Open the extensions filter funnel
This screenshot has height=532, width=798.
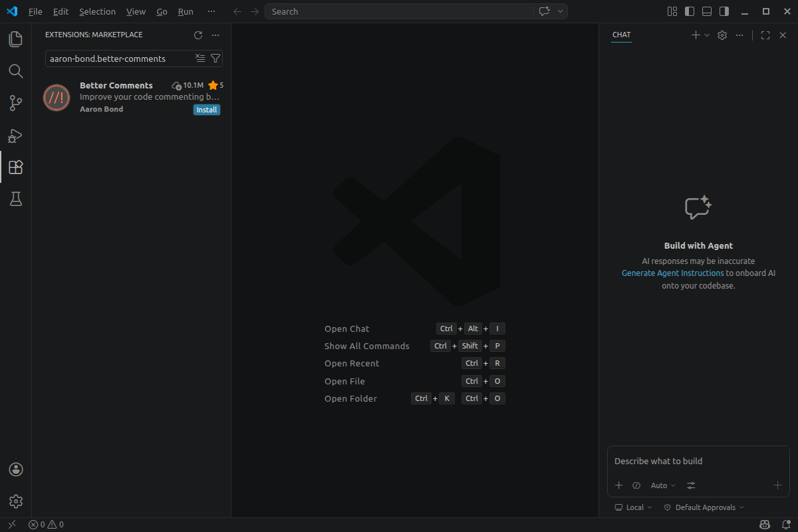tap(215, 59)
